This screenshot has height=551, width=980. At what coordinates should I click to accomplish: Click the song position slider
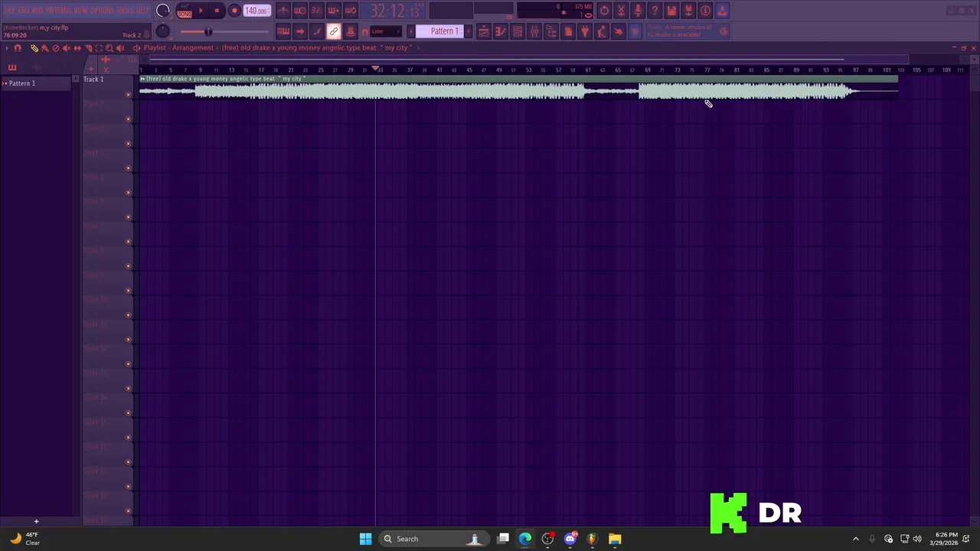click(225, 31)
